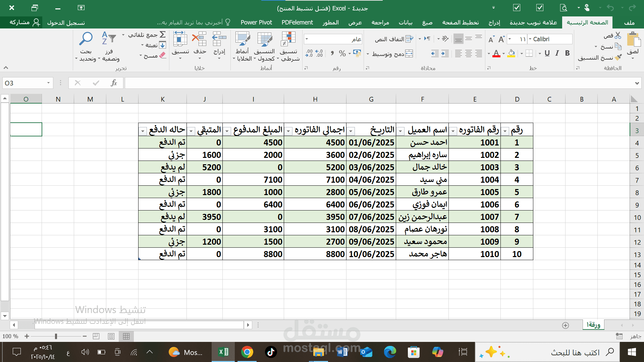Click the Clear (مسح) eraser icon
Viewport: 644px width, 362px height.
tap(163, 55)
